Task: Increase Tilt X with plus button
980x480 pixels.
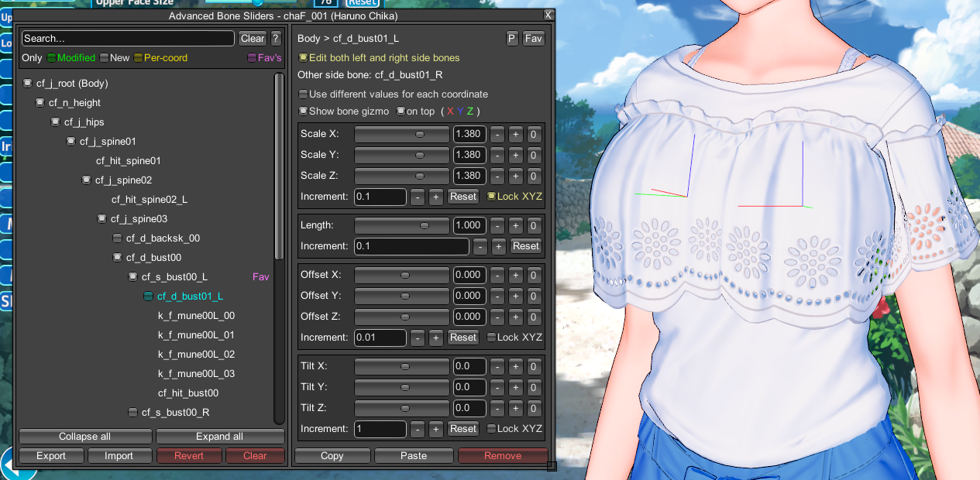Action: point(516,366)
